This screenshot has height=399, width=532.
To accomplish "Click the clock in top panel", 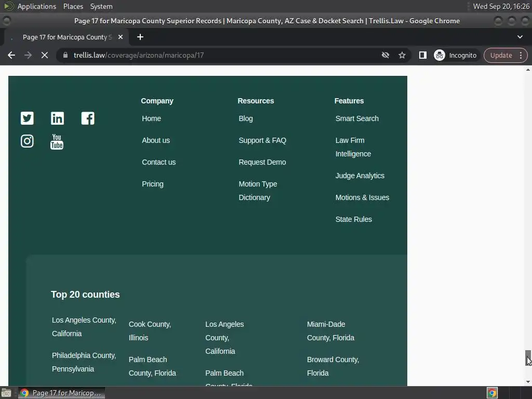I will coord(501,6).
